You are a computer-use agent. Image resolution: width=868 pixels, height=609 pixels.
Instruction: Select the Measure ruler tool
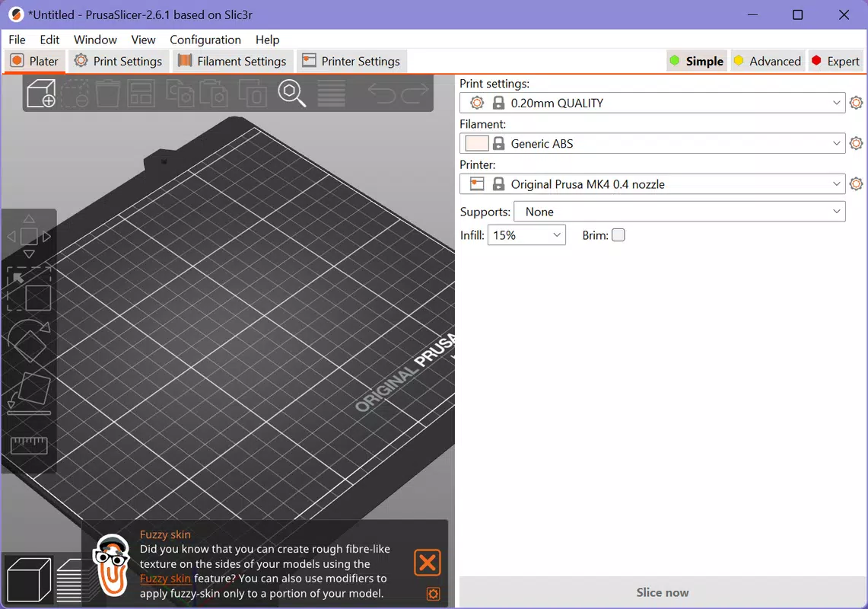coord(29,445)
